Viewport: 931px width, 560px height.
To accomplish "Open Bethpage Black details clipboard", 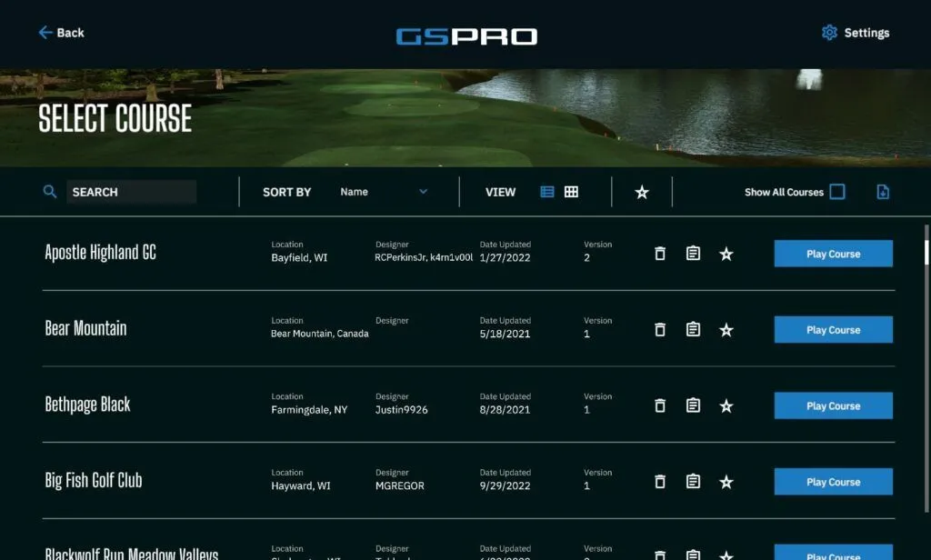I will pos(693,405).
